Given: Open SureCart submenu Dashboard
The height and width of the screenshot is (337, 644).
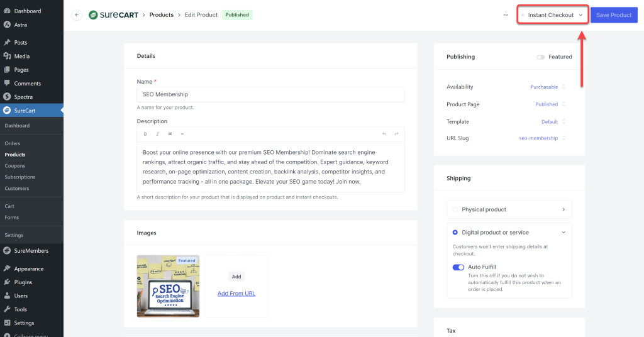Looking at the screenshot, I should pos(17,126).
